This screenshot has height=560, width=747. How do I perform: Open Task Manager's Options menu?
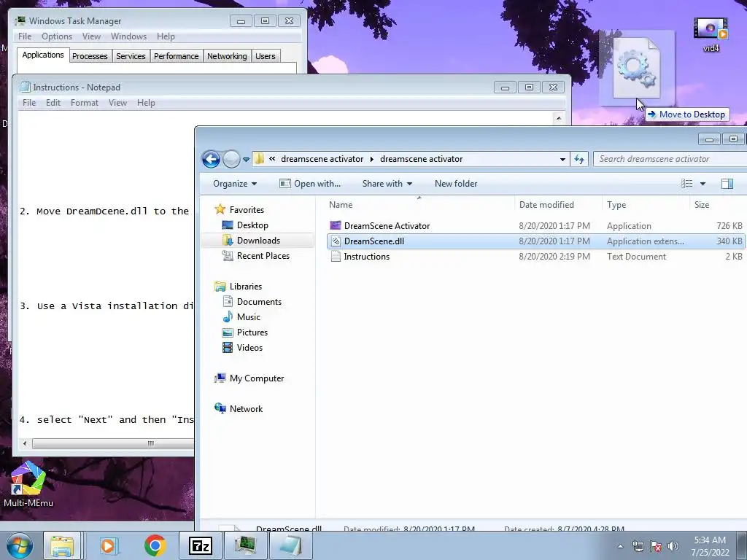point(57,36)
